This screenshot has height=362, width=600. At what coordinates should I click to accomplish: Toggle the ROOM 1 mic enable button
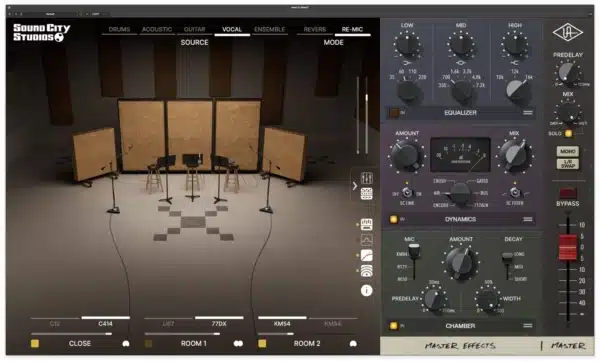[148, 344]
